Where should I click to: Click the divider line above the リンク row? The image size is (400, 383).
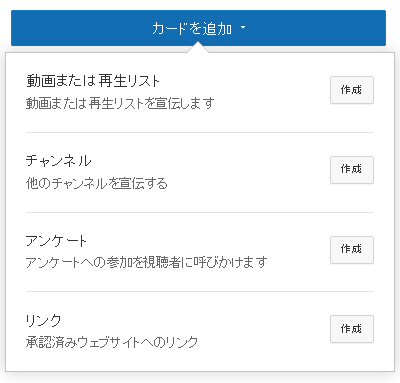tap(200, 291)
